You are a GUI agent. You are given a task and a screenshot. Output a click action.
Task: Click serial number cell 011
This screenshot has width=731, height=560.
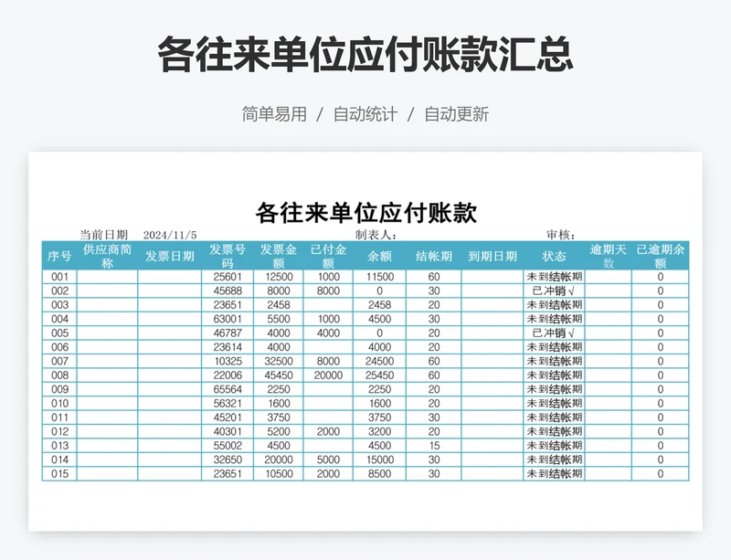[59, 417]
